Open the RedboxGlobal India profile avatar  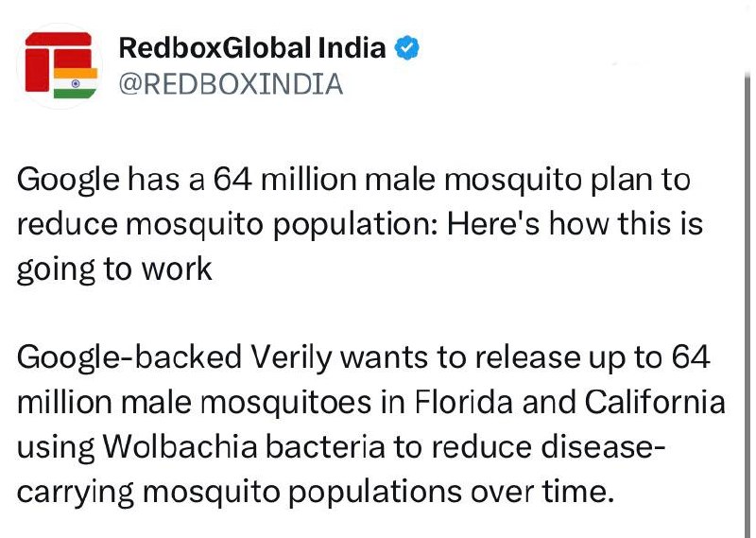(x=60, y=65)
